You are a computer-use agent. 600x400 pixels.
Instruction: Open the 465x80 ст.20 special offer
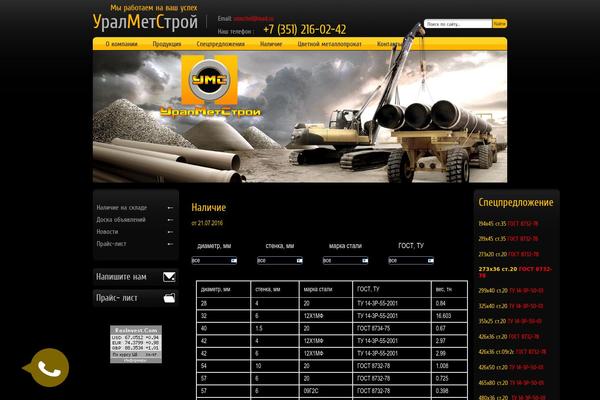pos(511,383)
